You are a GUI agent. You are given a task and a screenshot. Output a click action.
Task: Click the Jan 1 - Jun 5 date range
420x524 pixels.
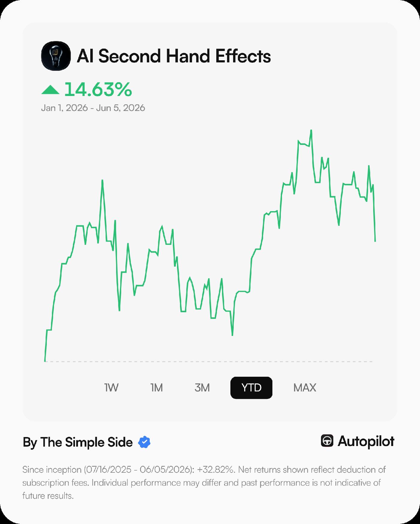point(93,108)
